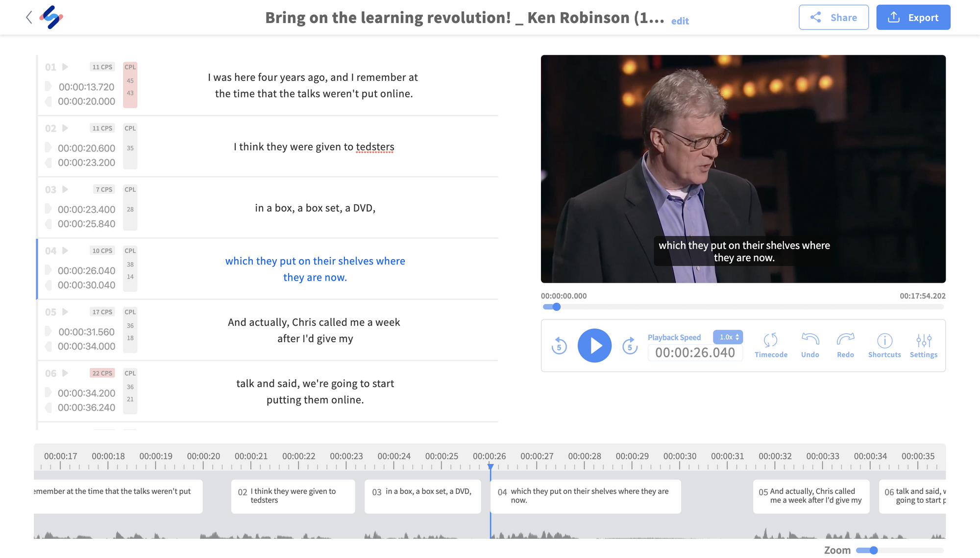This screenshot has width=980, height=558.
Task: Click end time 00:00:20.000
Action: 86,101
